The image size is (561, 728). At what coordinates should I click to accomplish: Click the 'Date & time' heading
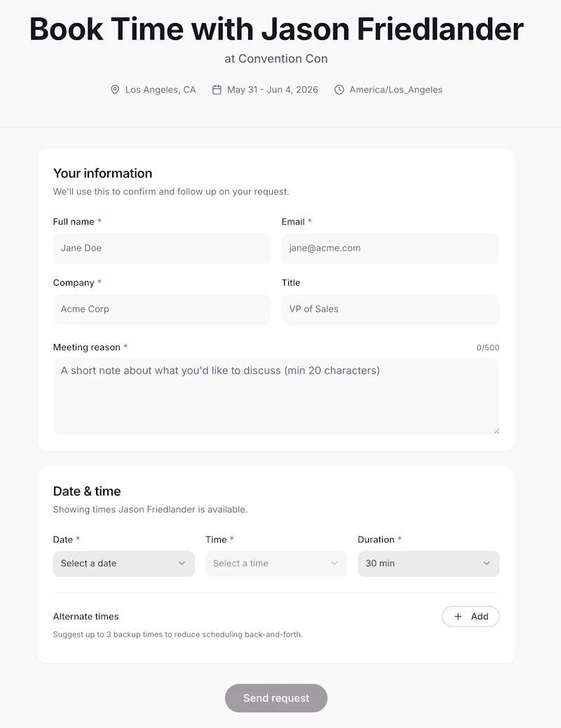(x=87, y=491)
